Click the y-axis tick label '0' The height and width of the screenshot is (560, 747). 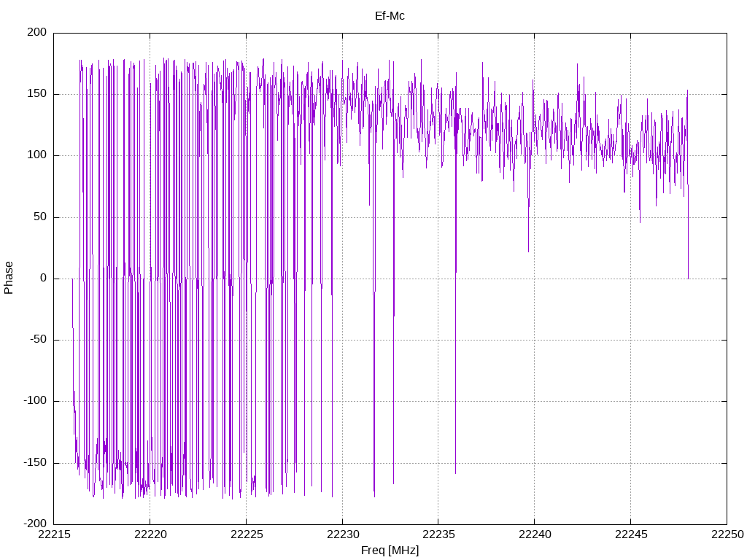[43, 278]
